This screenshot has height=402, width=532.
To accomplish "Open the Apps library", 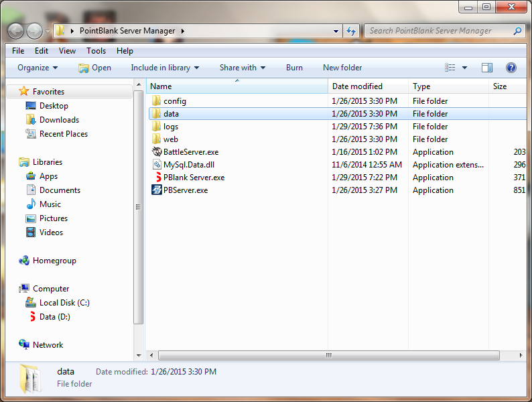I will [42, 176].
